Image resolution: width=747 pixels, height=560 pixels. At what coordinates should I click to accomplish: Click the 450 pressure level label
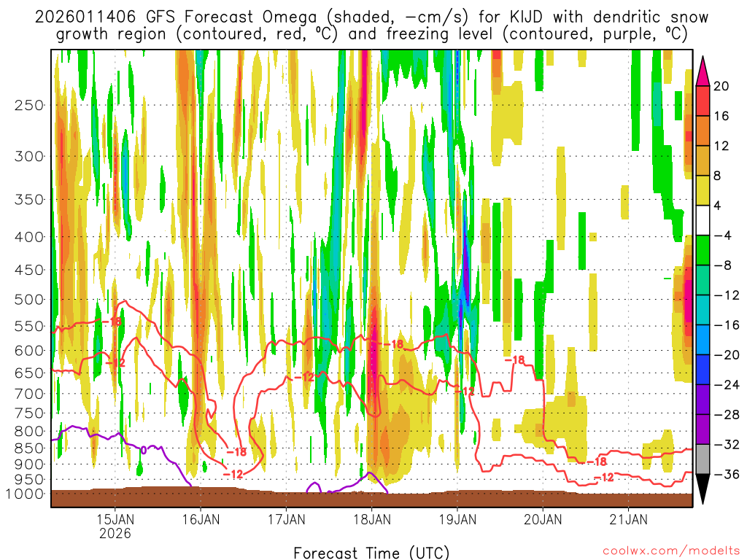click(x=29, y=270)
